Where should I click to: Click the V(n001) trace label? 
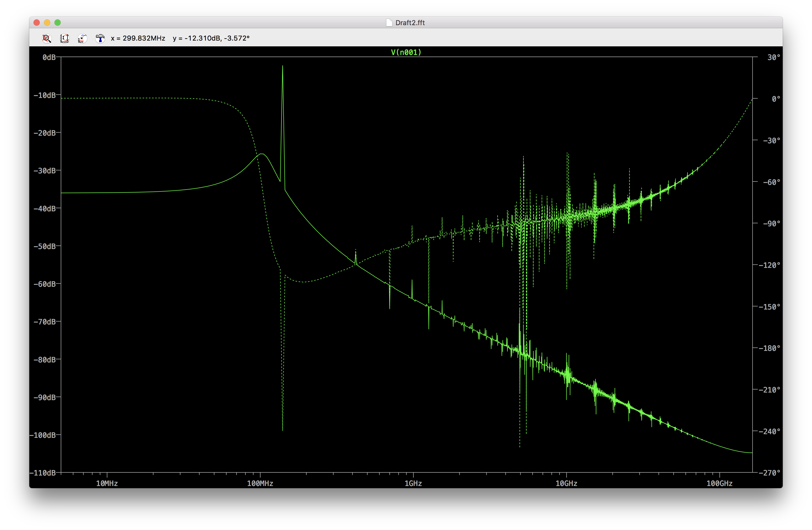pyautogui.click(x=406, y=52)
